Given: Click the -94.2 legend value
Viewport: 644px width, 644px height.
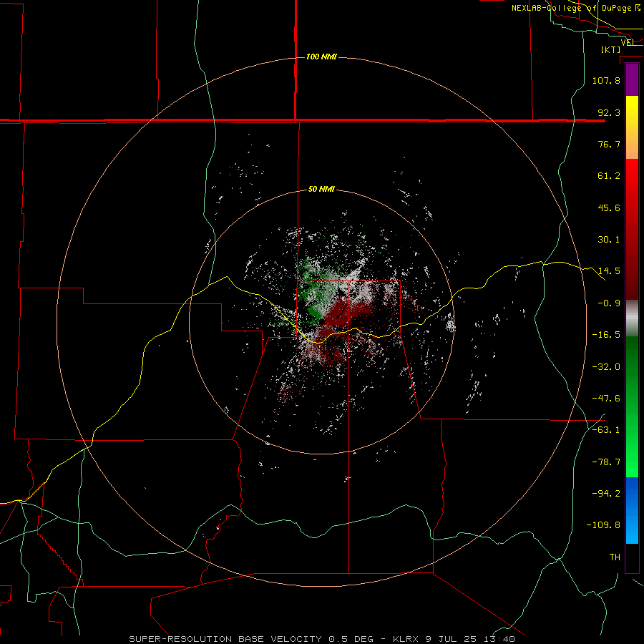Looking at the screenshot, I should click(x=606, y=494).
